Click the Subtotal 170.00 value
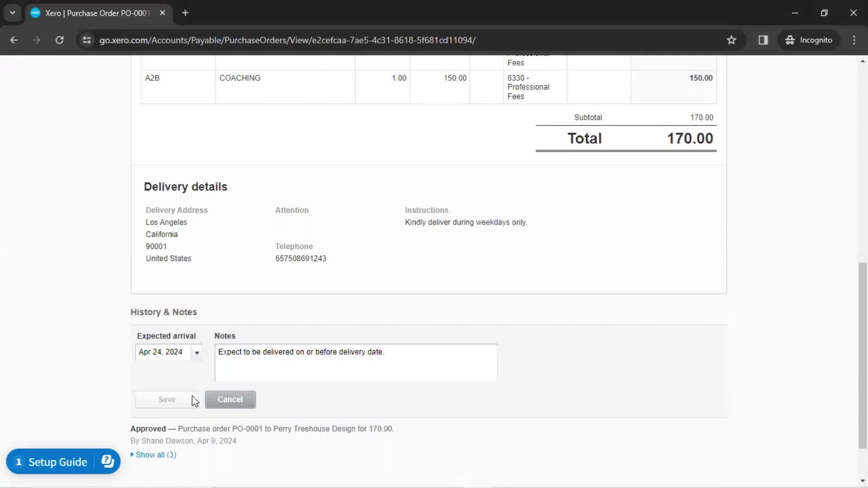The height and width of the screenshot is (488, 868). [x=702, y=117]
